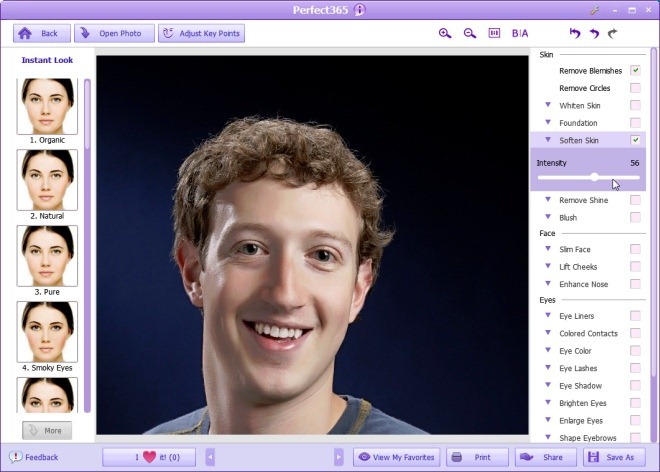This screenshot has height=472, width=660.
Task: Enable the Blush checkbox
Action: point(635,217)
